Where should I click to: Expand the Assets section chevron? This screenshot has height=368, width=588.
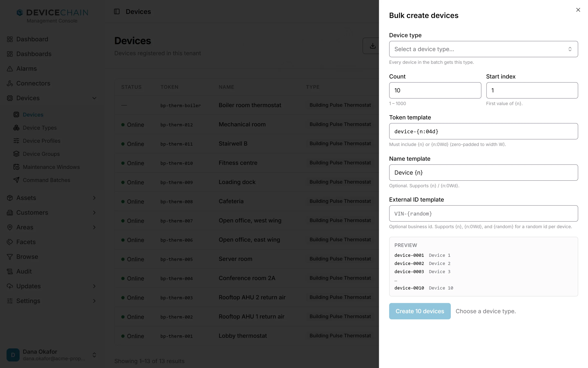coord(94,198)
